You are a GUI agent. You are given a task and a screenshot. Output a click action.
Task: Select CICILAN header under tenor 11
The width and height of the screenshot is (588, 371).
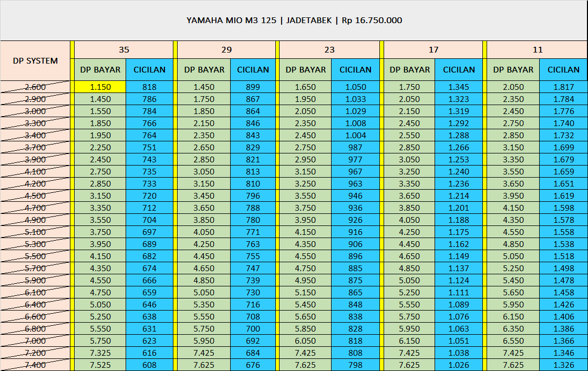pos(564,70)
